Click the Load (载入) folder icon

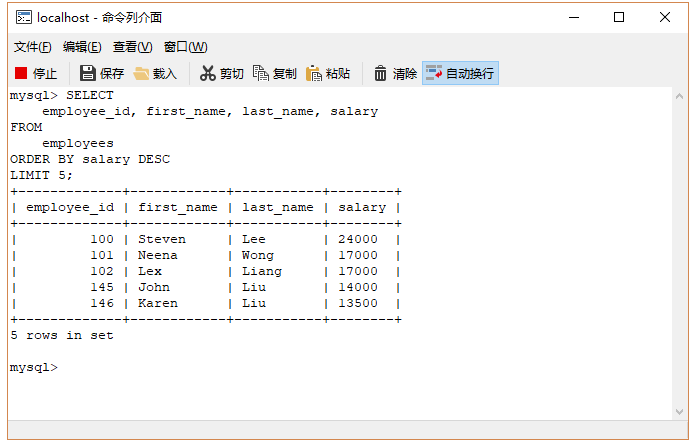141,74
